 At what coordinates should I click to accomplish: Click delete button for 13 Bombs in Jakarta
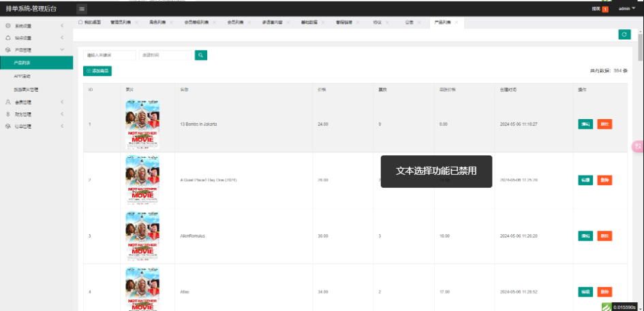(604, 124)
